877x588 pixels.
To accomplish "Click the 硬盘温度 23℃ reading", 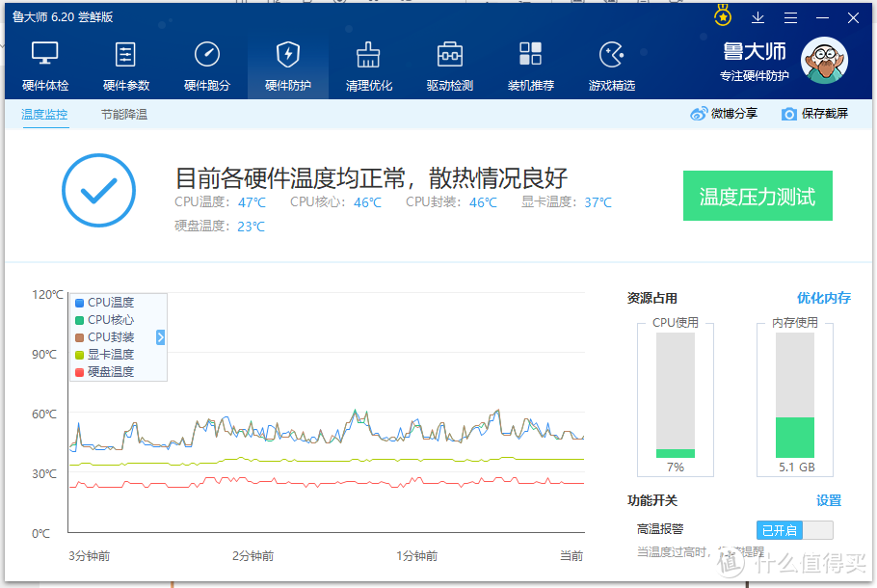I will (220, 226).
